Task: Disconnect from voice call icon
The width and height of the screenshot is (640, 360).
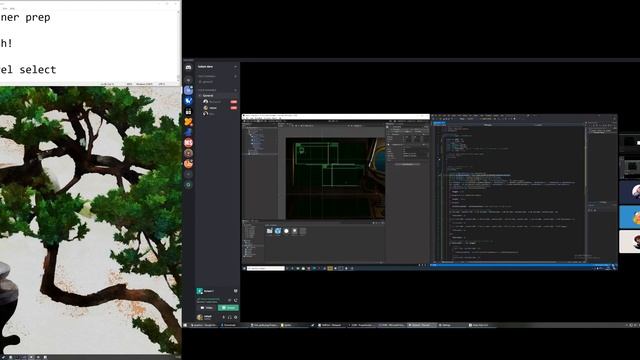Action: click(x=236, y=300)
